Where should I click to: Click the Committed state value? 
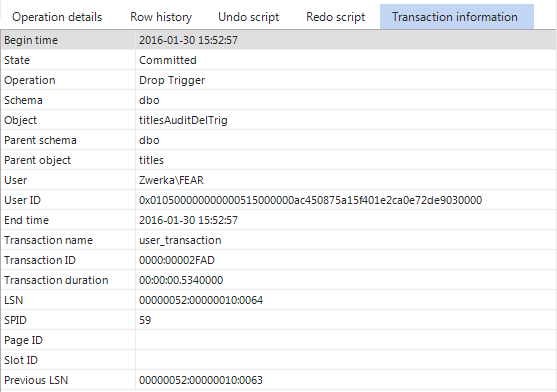tap(168, 60)
